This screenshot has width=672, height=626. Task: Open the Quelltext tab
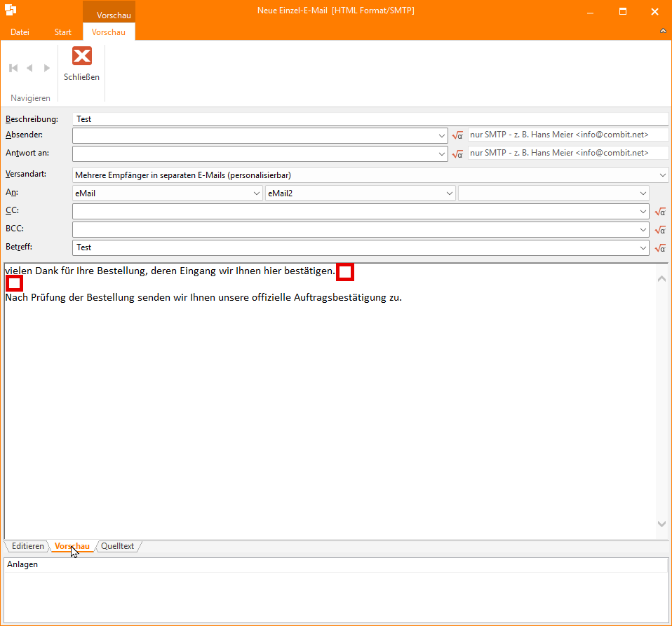click(117, 547)
